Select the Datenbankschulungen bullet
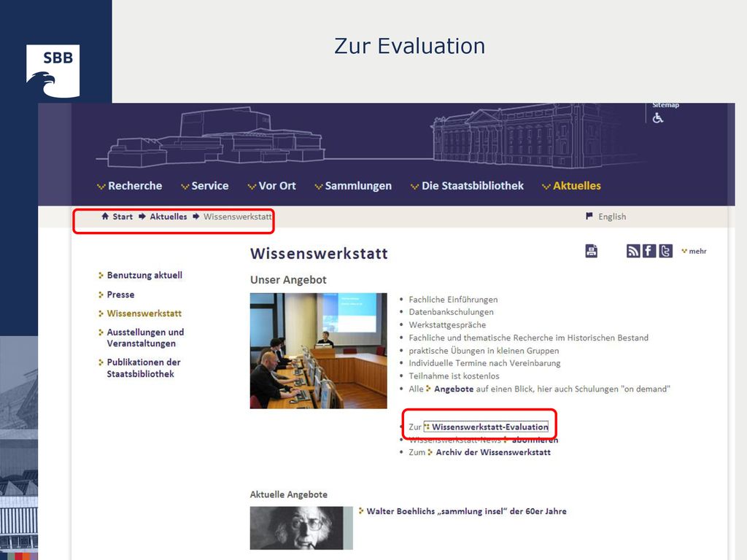The image size is (747, 560). point(451,312)
